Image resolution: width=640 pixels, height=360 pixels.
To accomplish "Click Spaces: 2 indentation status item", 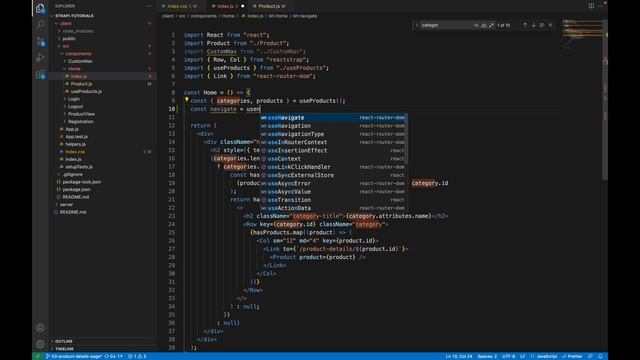I will (487, 356).
